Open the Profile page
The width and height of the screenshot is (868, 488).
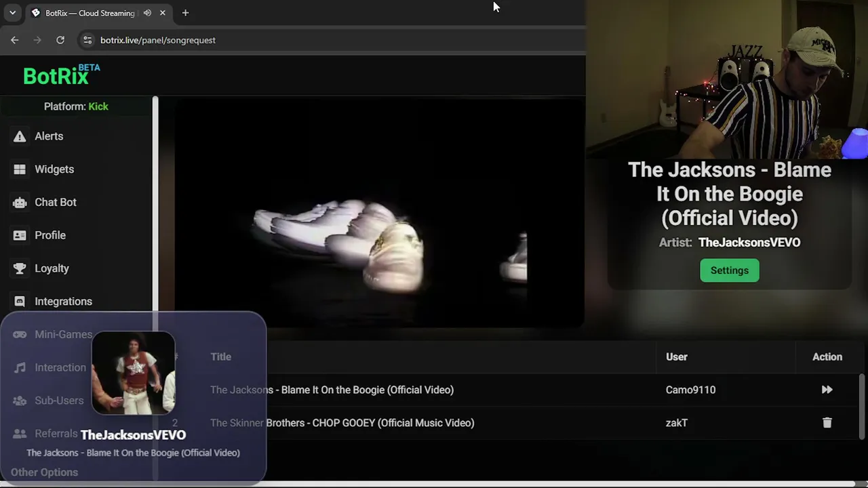[50, 235]
